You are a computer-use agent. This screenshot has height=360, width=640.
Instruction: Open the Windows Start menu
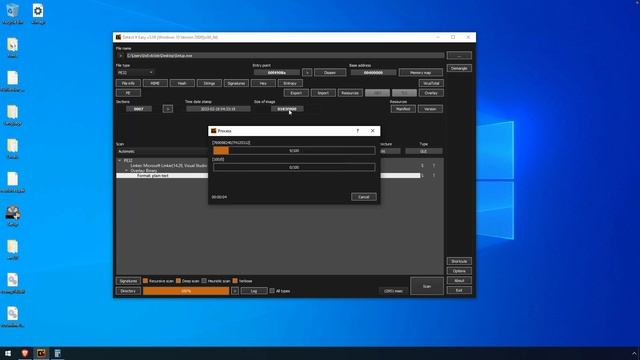(x=8, y=353)
